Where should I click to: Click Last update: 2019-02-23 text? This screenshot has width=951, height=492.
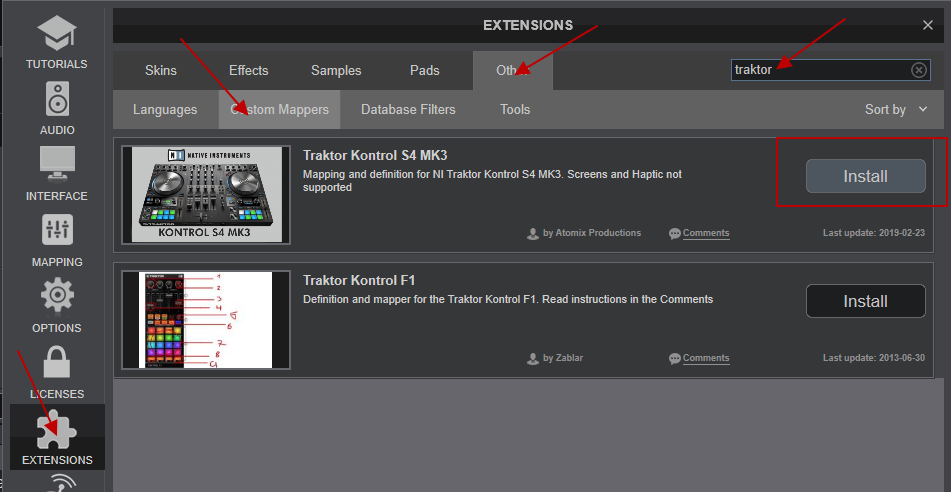tap(874, 233)
